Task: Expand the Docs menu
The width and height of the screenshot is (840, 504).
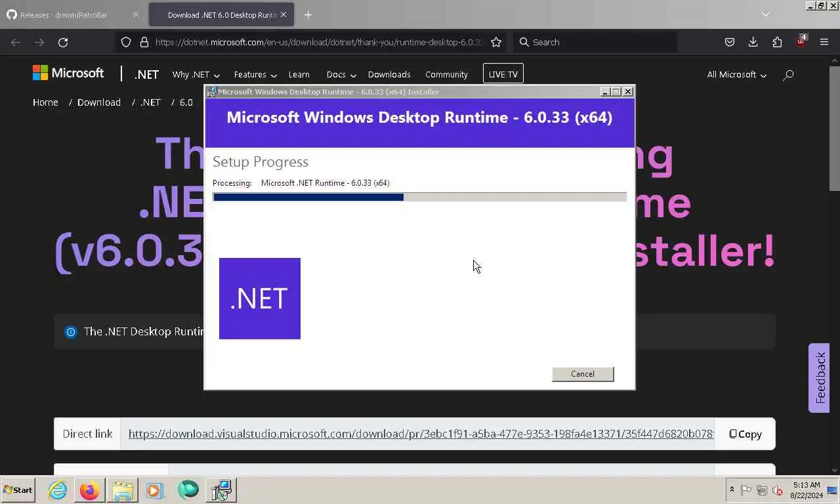Action: [341, 75]
